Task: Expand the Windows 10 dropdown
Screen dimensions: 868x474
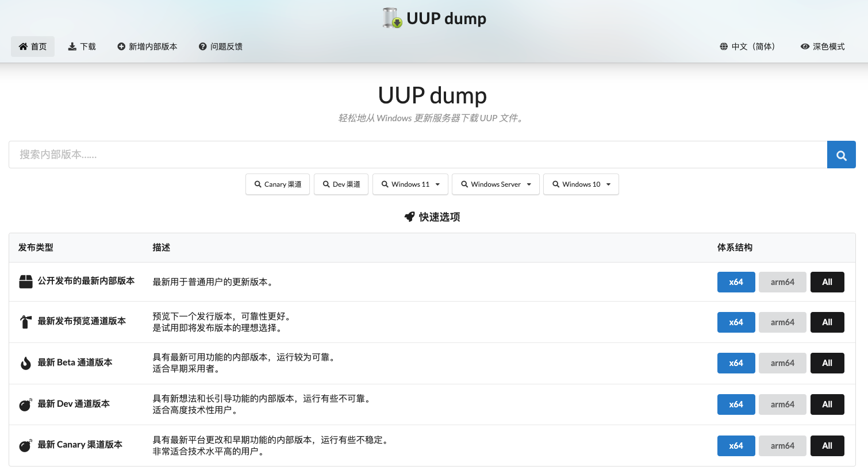Action: pos(581,184)
